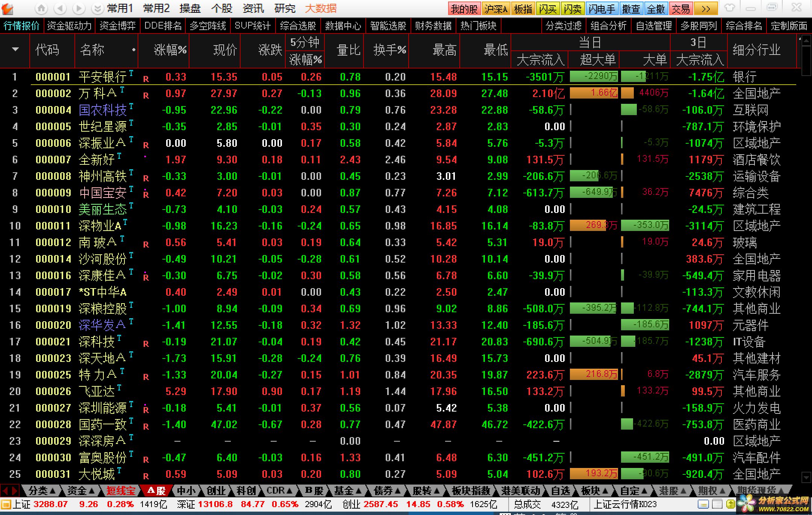Expand the 债券▲ bottom tab
Image resolution: width=812 pixels, height=515 pixels.
point(388,491)
